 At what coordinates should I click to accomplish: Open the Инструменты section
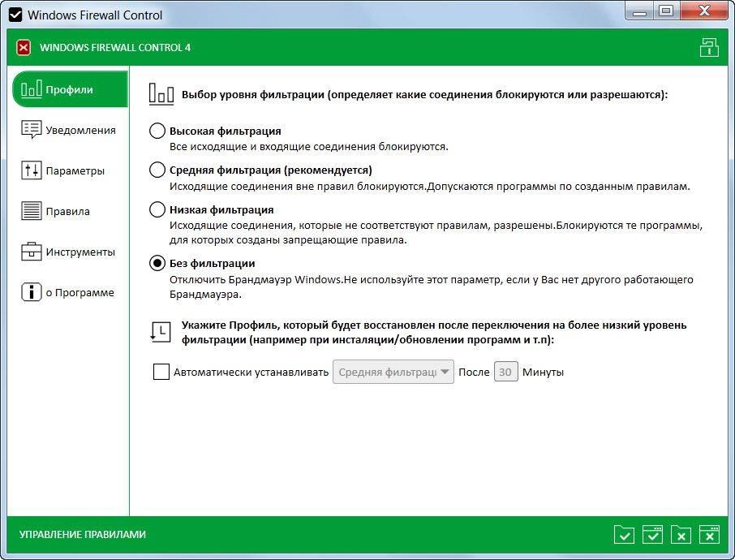[x=68, y=252]
